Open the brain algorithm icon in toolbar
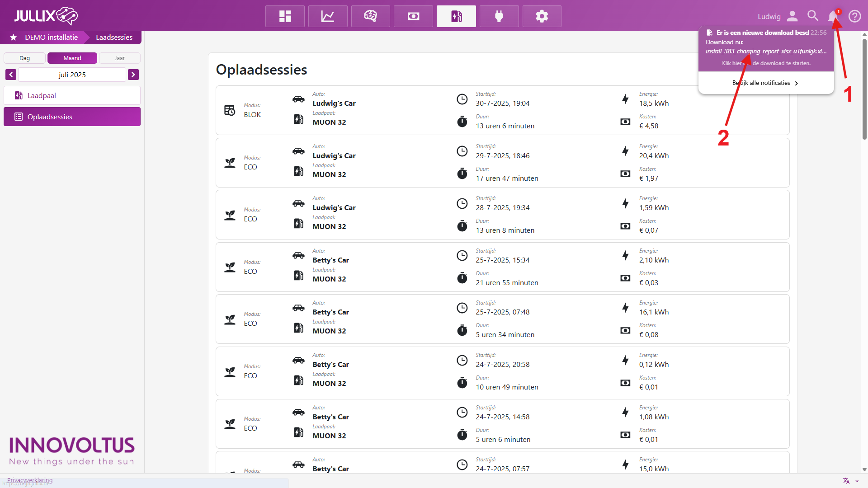Screen dimensions: 868x488 370,16
